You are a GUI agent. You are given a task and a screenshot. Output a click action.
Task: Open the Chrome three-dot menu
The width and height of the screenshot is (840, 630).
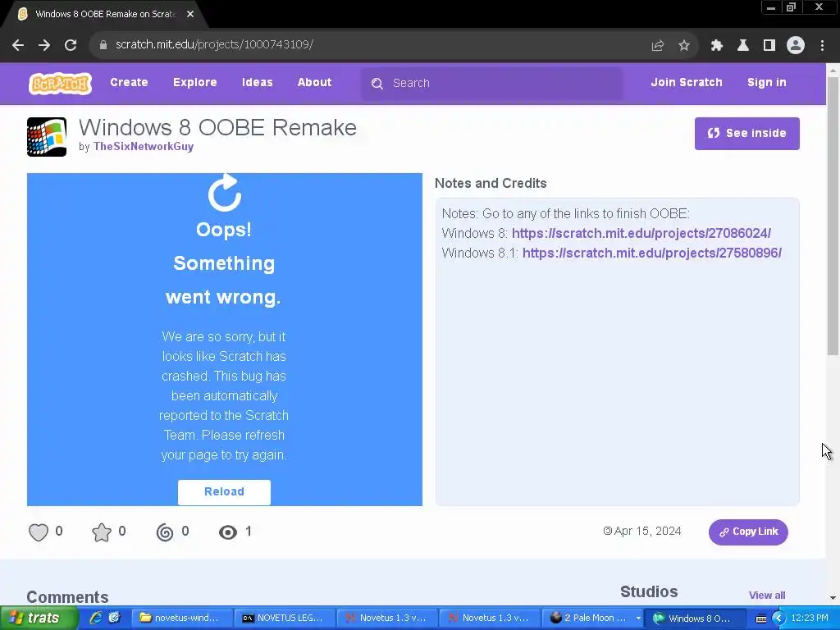click(x=822, y=46)
